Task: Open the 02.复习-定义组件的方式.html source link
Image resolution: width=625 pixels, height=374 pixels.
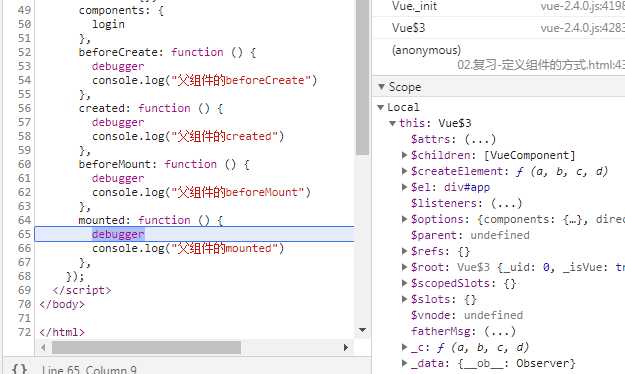Action: click(x=541, y=65)
